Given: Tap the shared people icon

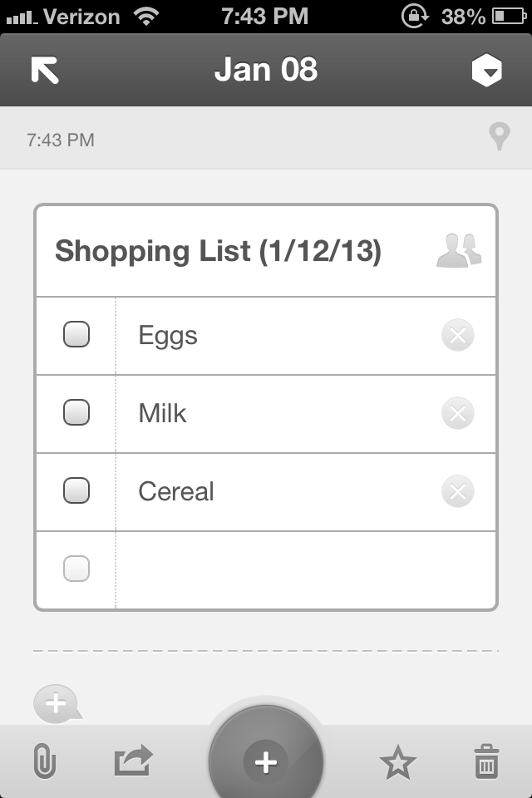Looking at the screenshot, I should pos(459,250).
